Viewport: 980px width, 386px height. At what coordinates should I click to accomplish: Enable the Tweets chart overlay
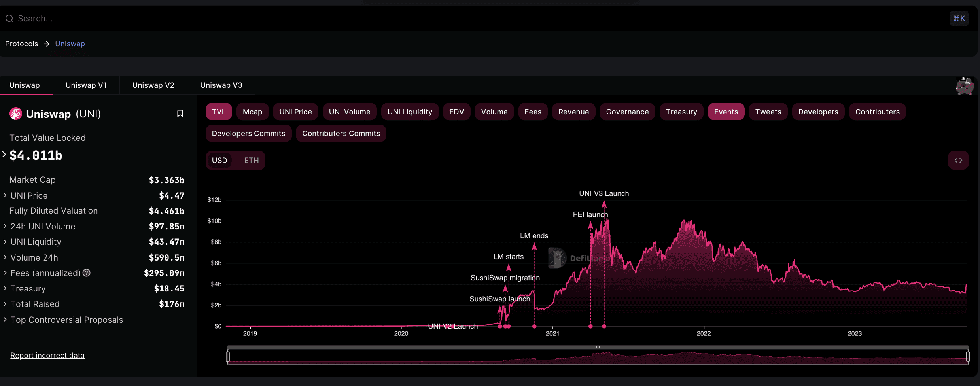[x=768, y=112]
